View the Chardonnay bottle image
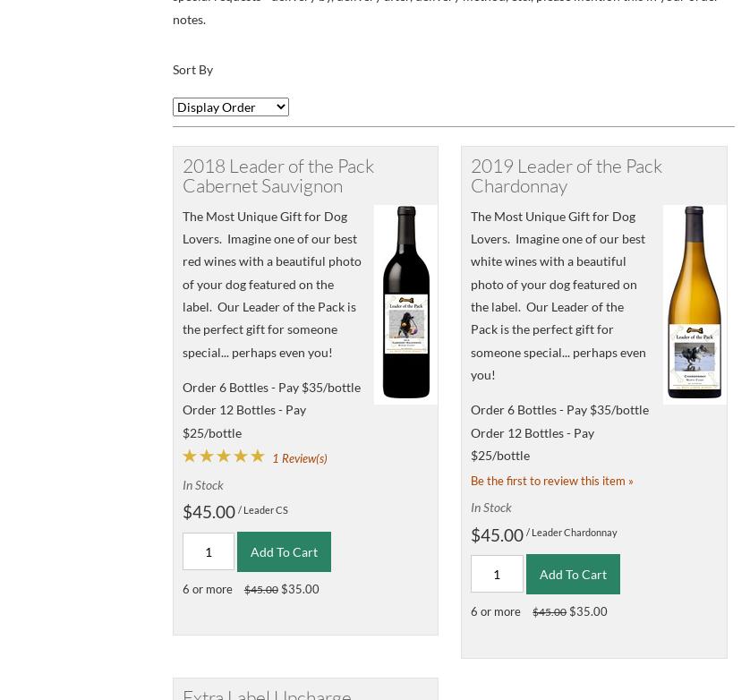This screenshot has width=750, height=700. pyautogui.click(x=695, y=304)
